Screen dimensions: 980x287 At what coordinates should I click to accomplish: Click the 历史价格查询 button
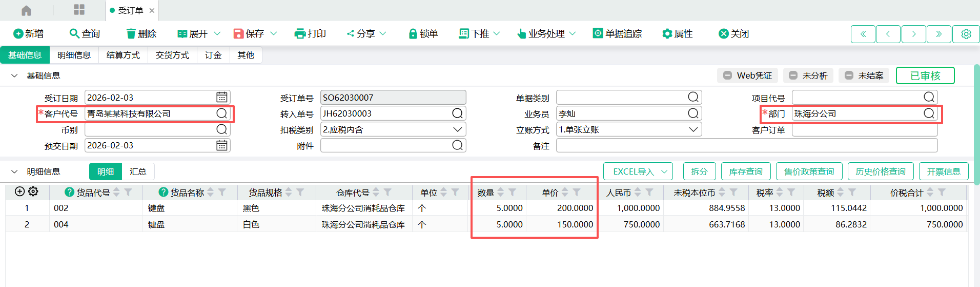[880, 171]
